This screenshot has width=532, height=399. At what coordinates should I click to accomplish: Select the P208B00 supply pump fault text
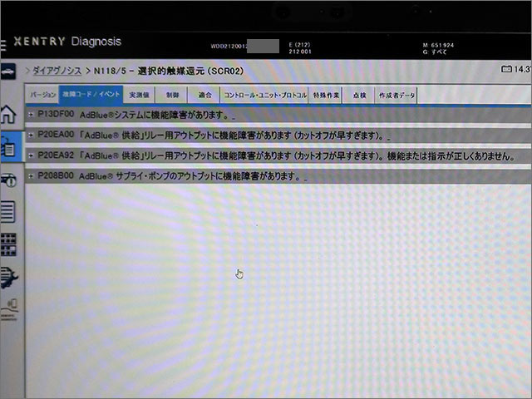(169, 175)
